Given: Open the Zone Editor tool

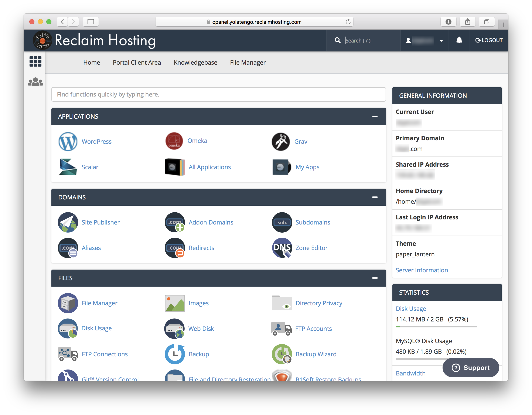Looking at the screenshot, I should 311,248.
